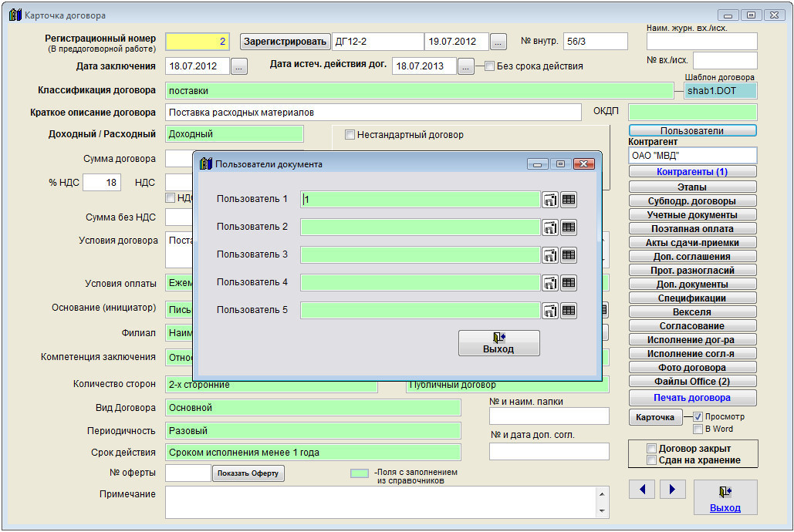
Task: Go to next contract with right arrow
Action: 672,489
